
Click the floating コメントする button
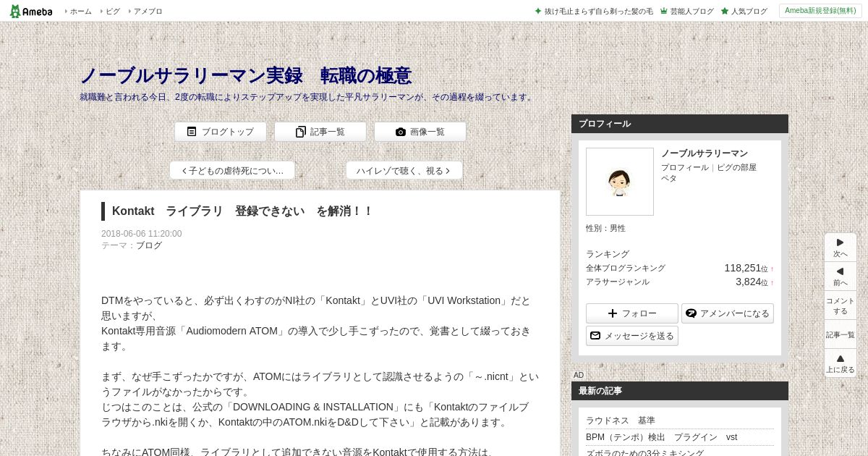841,305
